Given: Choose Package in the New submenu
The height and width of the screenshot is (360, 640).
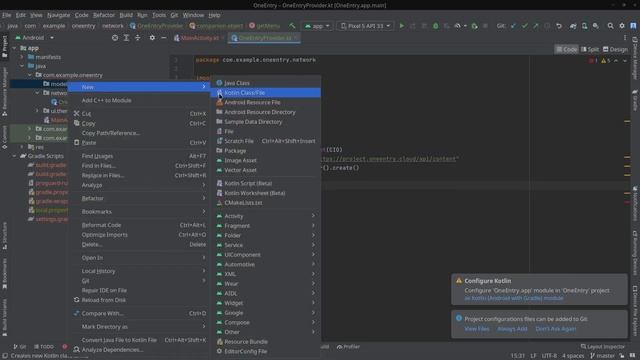Looking at the screenshot, I should point(265,151).
